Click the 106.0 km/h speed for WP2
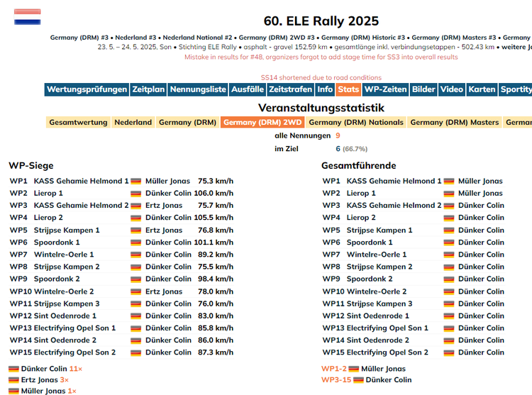Viewport: 532px width, 395px height. (x=214, y=194)
